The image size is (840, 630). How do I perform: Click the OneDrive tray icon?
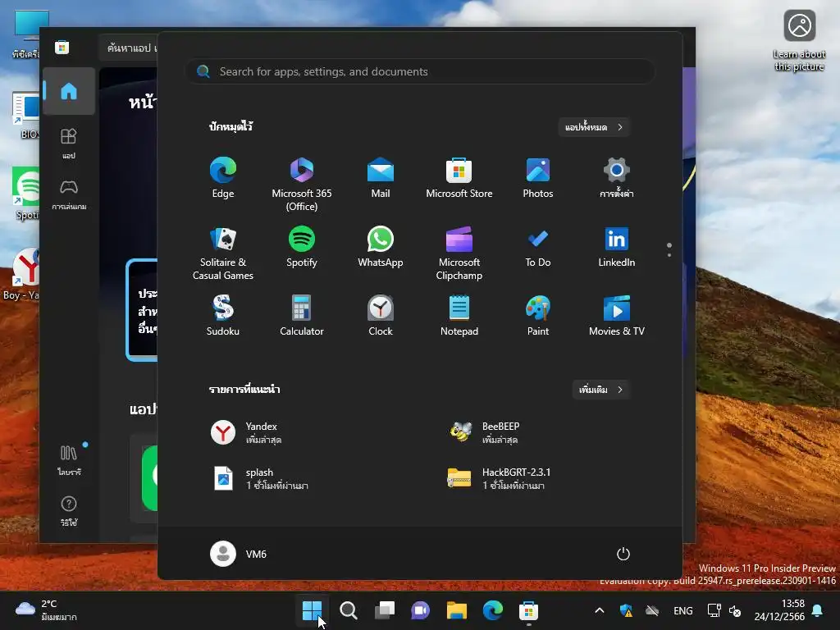point(652,610)
